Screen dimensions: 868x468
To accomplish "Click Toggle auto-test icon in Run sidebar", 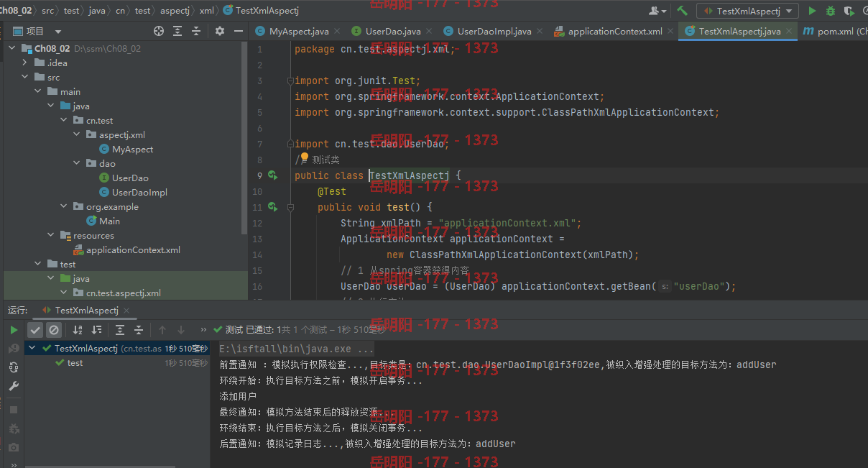I will click(x=14, y=367).
